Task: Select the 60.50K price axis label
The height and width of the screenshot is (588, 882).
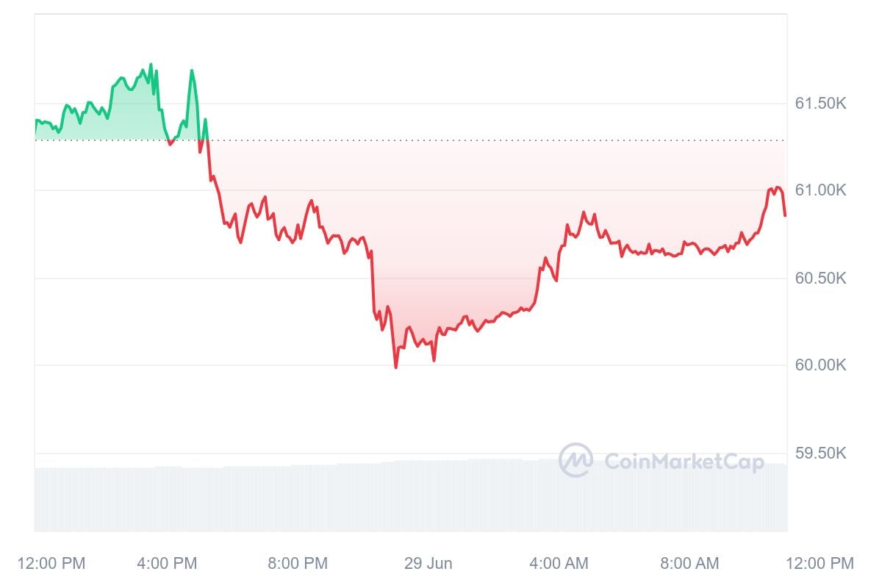Action: click(x=820, y=279)
